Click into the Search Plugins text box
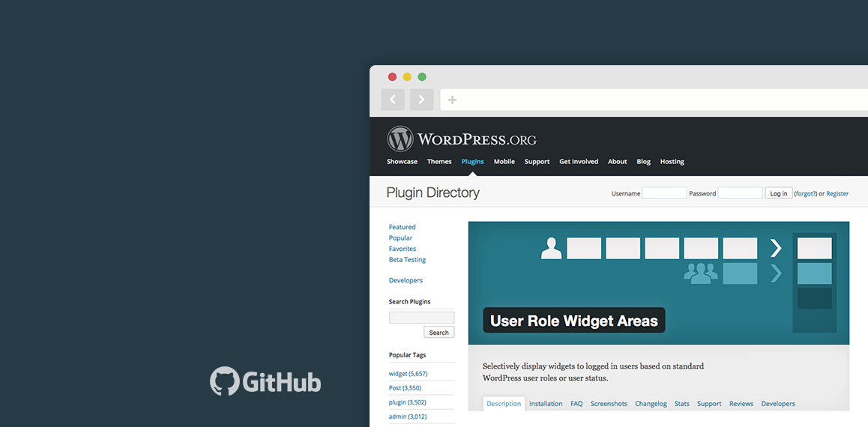 coord(421,318)
